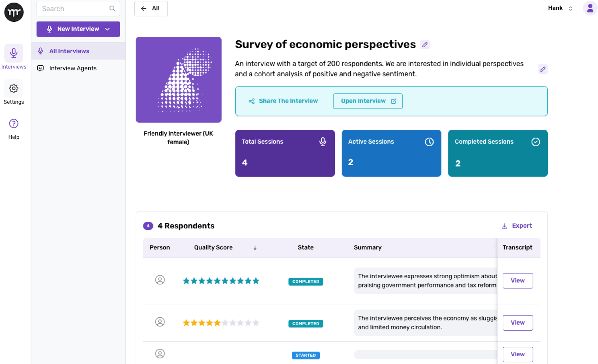Click the user avatar icon top right
The width and height of the screenshot is (598, 364).
(590, 8)
